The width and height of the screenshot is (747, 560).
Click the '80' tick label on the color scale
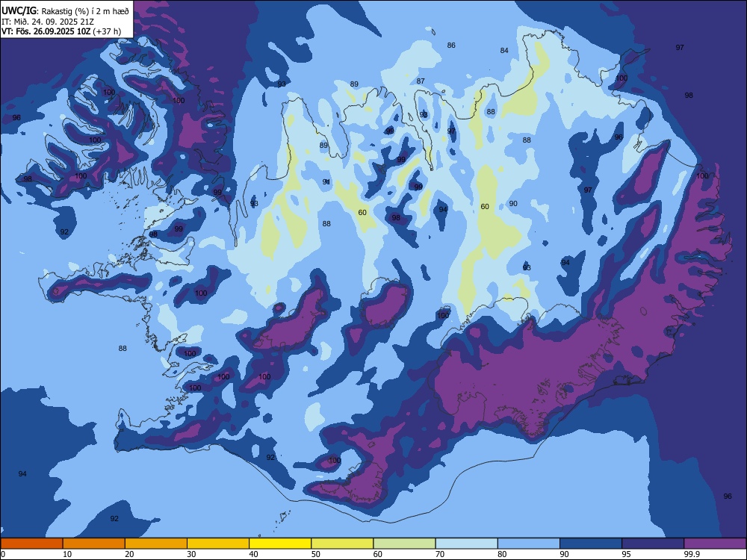click(x=502, y=554)
